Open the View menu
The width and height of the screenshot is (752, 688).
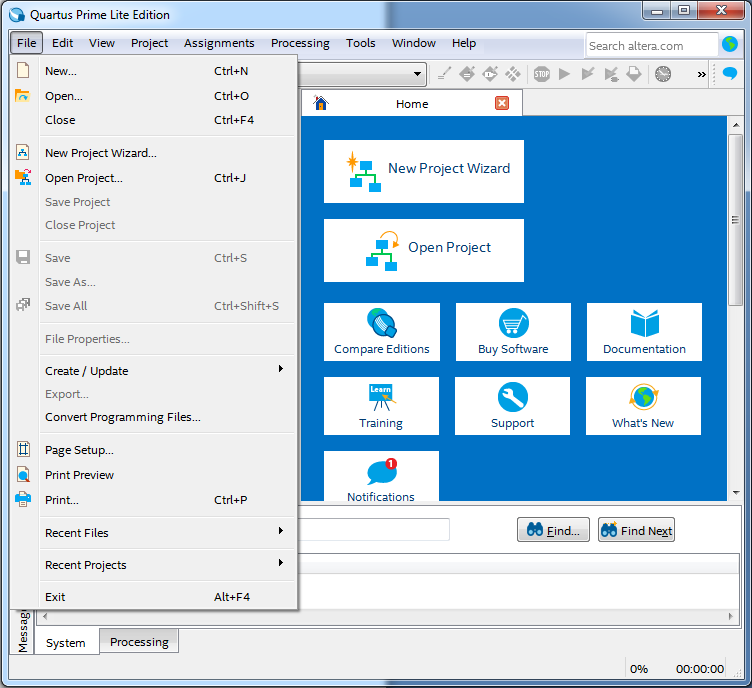(102, 43)
